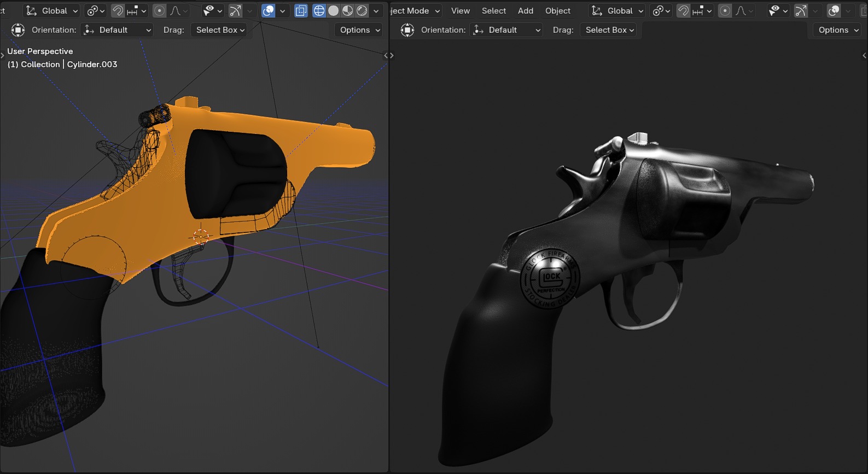868x474 pixels.
Task: Click the 3D cursor in left viewport
Action: [x=201, y=236]
